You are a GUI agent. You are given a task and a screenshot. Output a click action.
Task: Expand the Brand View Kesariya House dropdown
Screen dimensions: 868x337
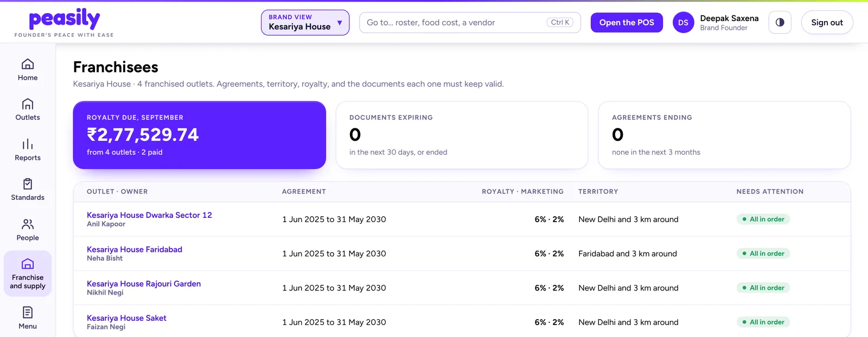click(x=305, y=23)
